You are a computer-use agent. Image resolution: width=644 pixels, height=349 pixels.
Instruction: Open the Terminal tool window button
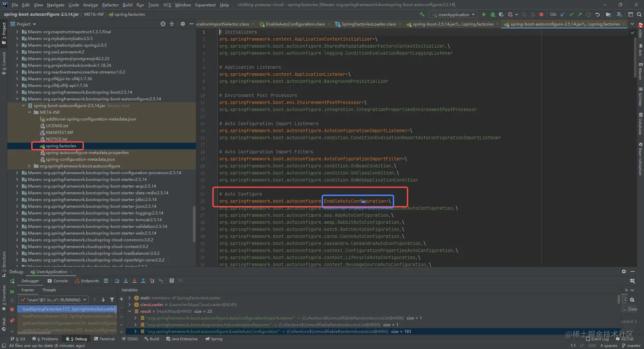[103, 339]
